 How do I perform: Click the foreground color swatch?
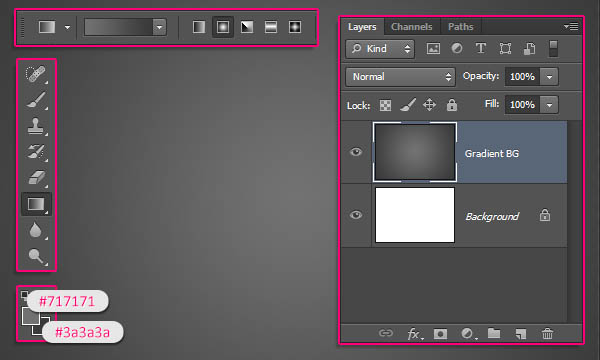[x=31, y=316]
